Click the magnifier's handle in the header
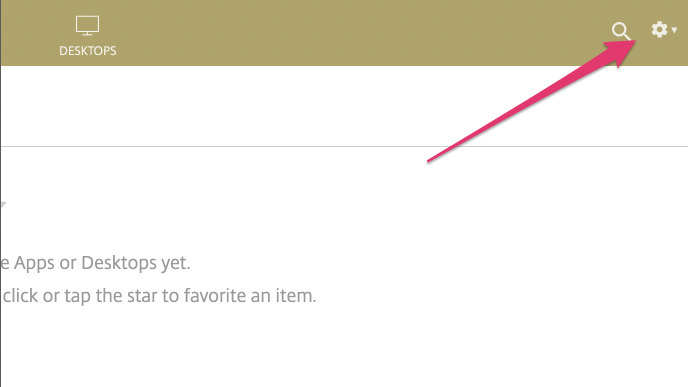 coord(627,37)
